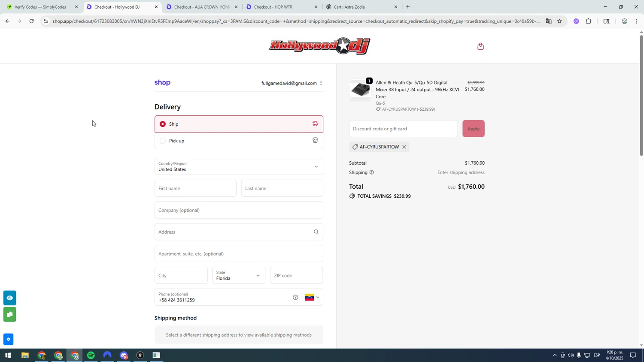Open Spotify from taskbar
Image resolution: width=644 pixels, height=362 pixels.
pyautogui.click(x=91, y=356)
